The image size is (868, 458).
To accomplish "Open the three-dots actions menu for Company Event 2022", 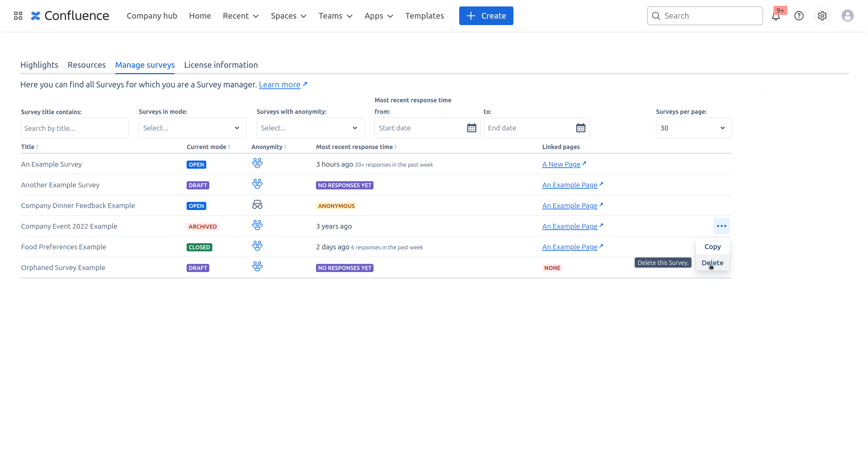I will pyautogui.click(x=721, y=226).
